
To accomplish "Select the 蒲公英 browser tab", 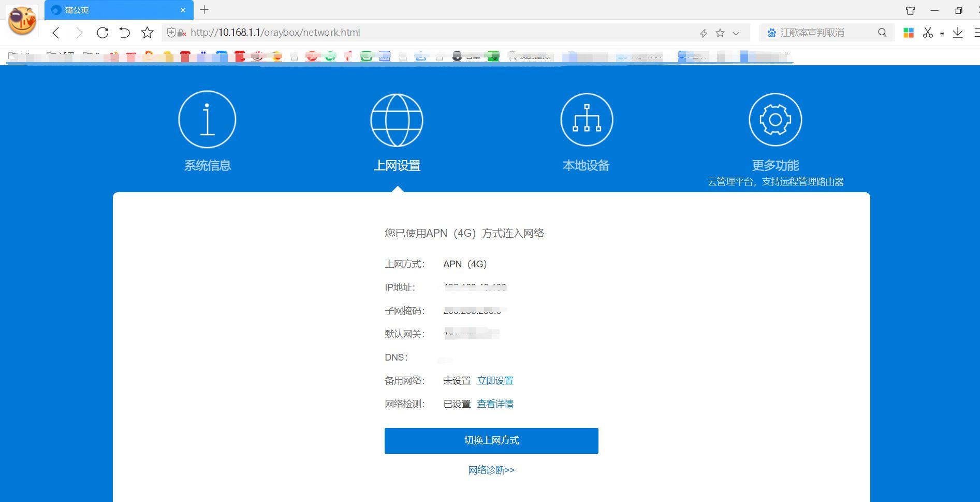I will [119, 10].
